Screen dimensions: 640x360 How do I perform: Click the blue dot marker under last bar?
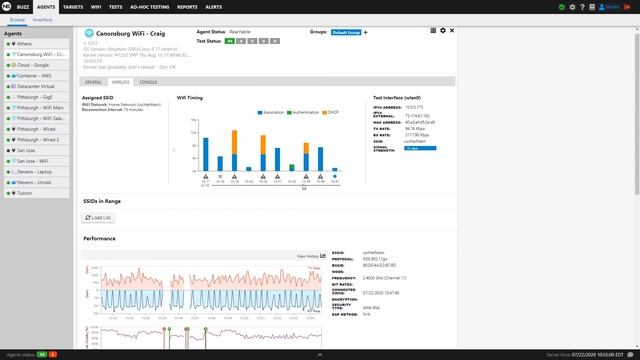[335, 177]
